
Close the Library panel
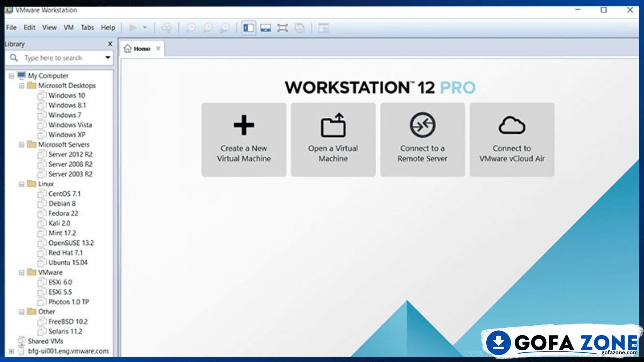110,44
